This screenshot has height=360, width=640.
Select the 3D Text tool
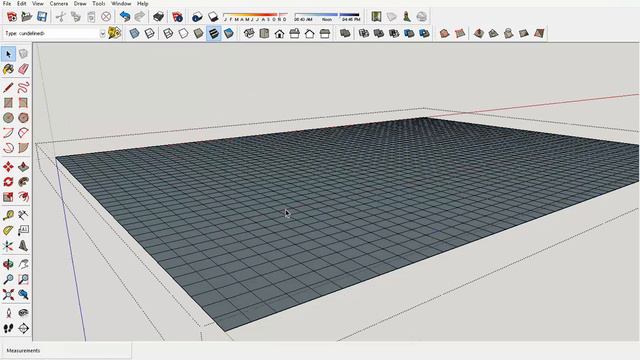(x=23, y=246)
